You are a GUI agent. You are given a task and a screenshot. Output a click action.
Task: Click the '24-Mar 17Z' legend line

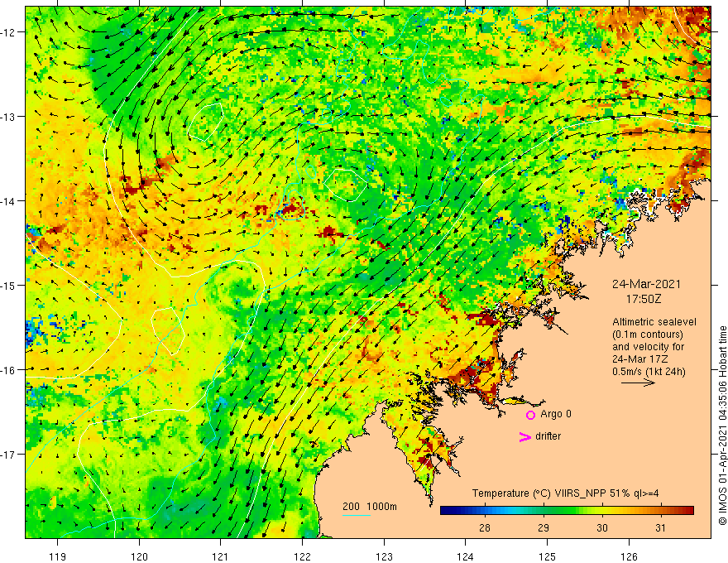[639, 359]
